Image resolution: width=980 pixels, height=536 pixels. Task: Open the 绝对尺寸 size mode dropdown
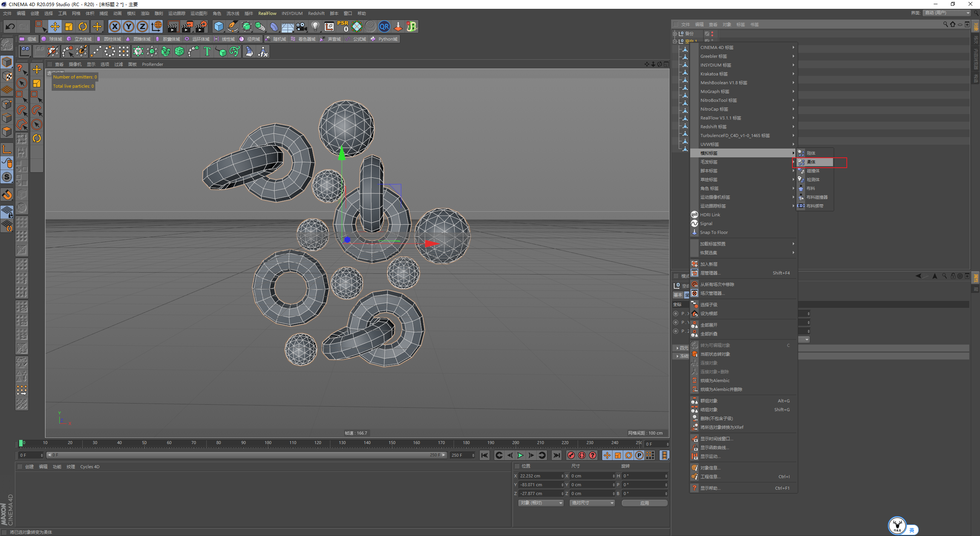pyautogui.click(x=592, y=503)
